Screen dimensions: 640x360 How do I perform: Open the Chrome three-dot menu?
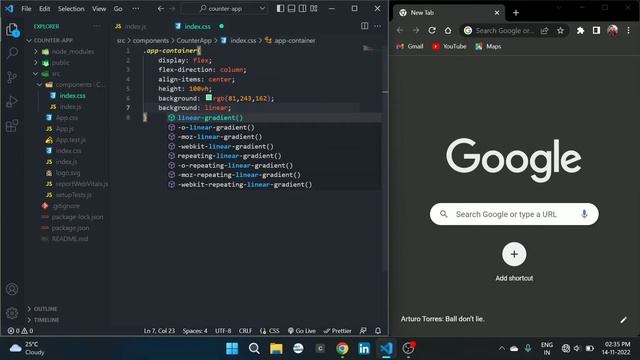tap(629, 30)
